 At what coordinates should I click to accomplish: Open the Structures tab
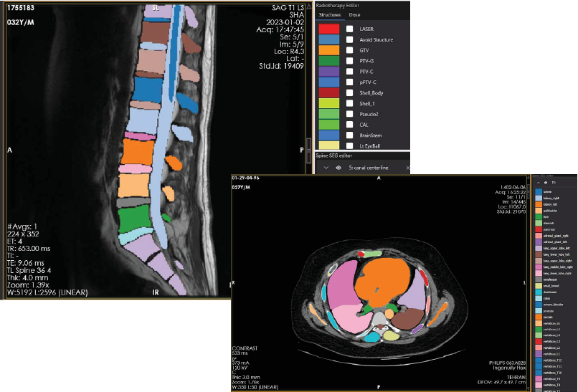(x=330, y=14)
